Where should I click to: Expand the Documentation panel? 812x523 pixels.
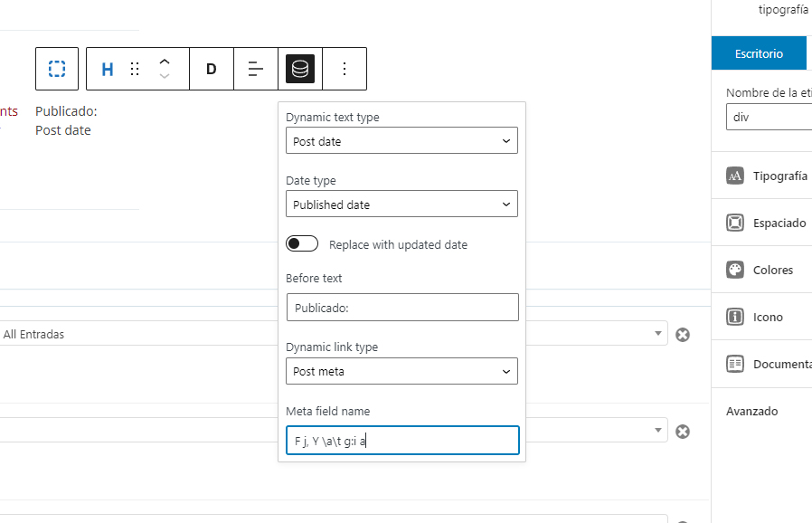pos(761,364)
